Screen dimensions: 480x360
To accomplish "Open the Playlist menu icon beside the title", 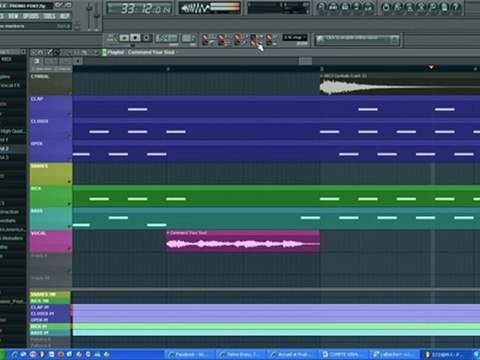I will (x=104, y=52).
